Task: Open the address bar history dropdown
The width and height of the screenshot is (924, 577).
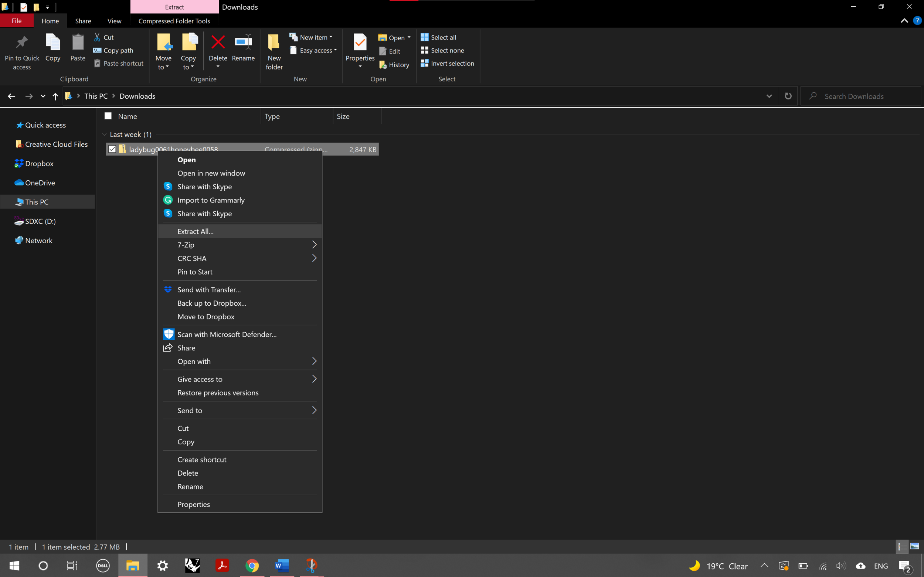Action: [769, 96]
